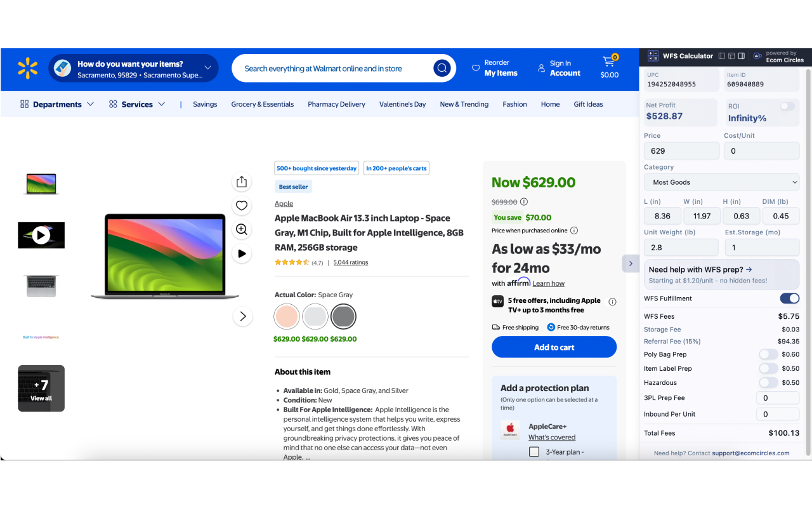Screen dimensions: 812x508
Task: Toggle WFS Fulfillment off
Action: (789, 298)
